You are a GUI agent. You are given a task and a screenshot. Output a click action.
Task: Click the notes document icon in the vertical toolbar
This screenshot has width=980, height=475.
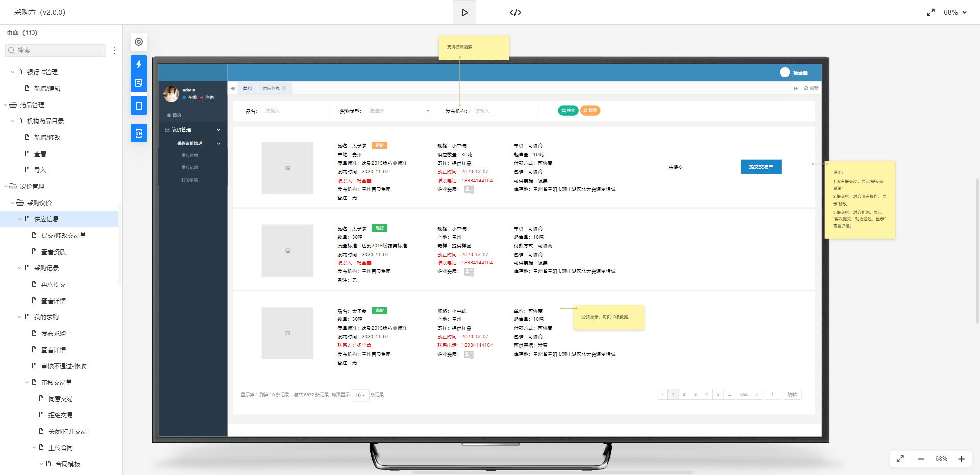[139, 83]
